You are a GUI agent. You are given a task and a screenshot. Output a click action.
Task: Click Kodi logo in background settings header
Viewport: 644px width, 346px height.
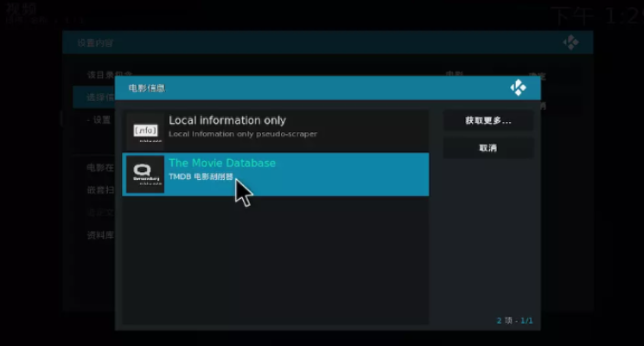click(x=571, y=42)
